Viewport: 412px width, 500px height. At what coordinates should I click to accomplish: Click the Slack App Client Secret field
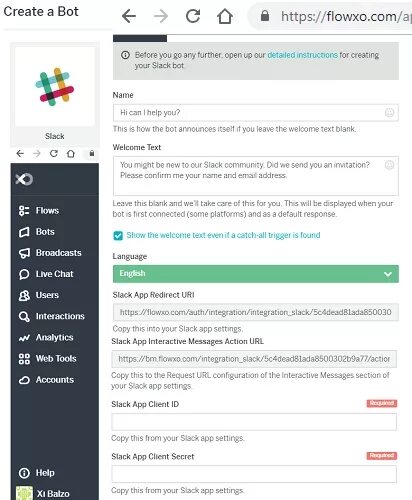[x=254, y=474]
